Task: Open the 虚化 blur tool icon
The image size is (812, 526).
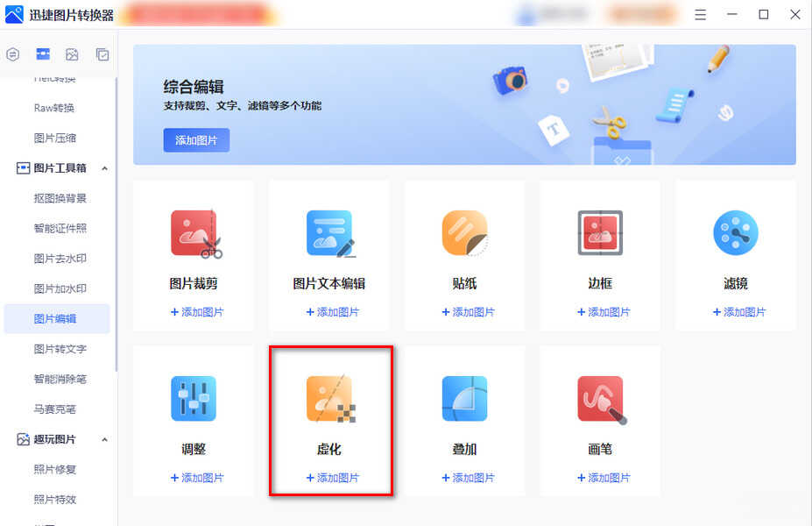Action: pos(331,399)
